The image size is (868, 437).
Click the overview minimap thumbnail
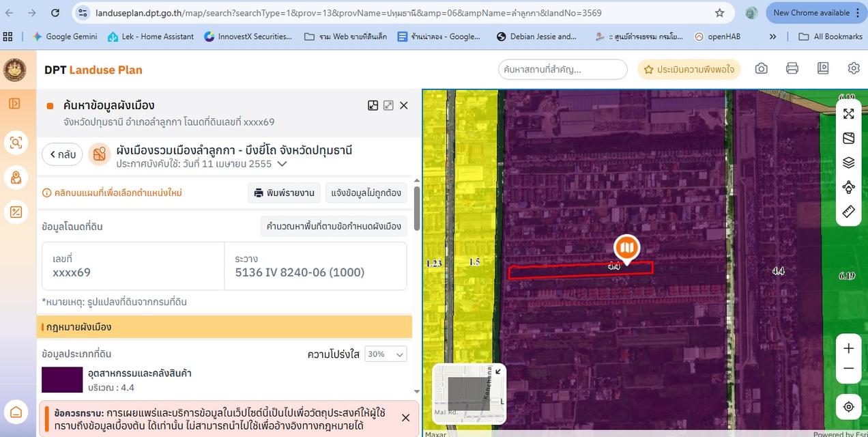[x=468, y=395]
